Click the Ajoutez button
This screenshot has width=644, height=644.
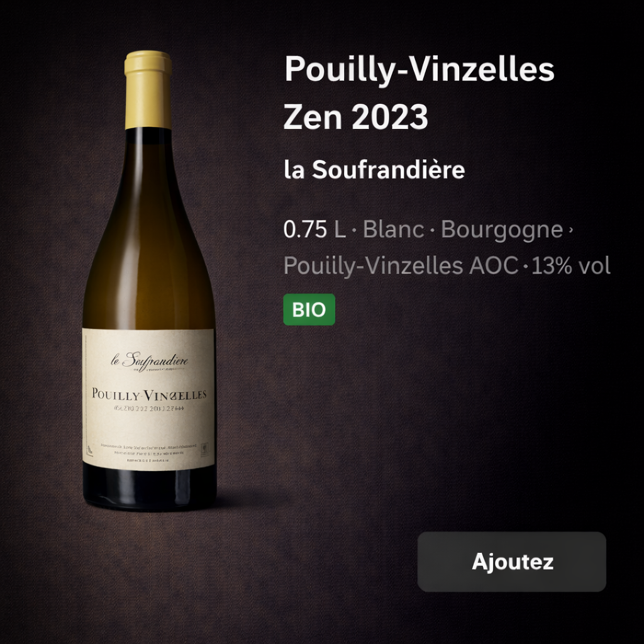511,562
